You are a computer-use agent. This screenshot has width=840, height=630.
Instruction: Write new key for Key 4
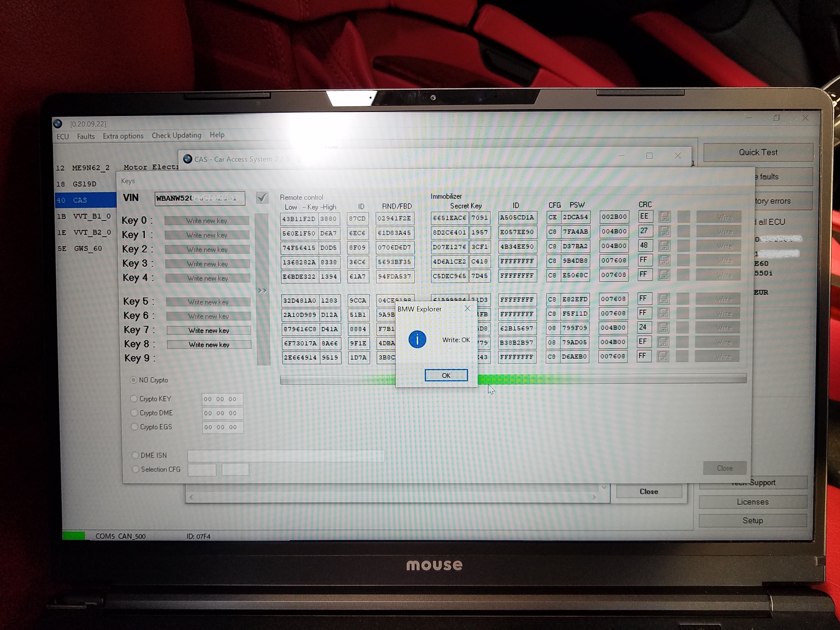[x=208, y=278]
